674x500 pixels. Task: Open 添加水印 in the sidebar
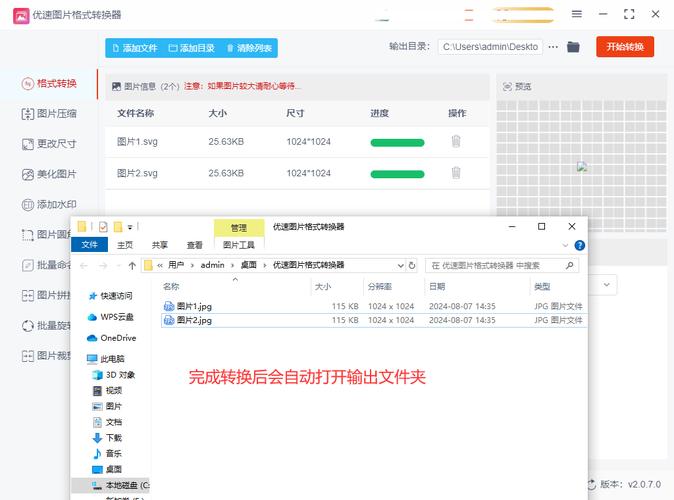tap(49, 204)
